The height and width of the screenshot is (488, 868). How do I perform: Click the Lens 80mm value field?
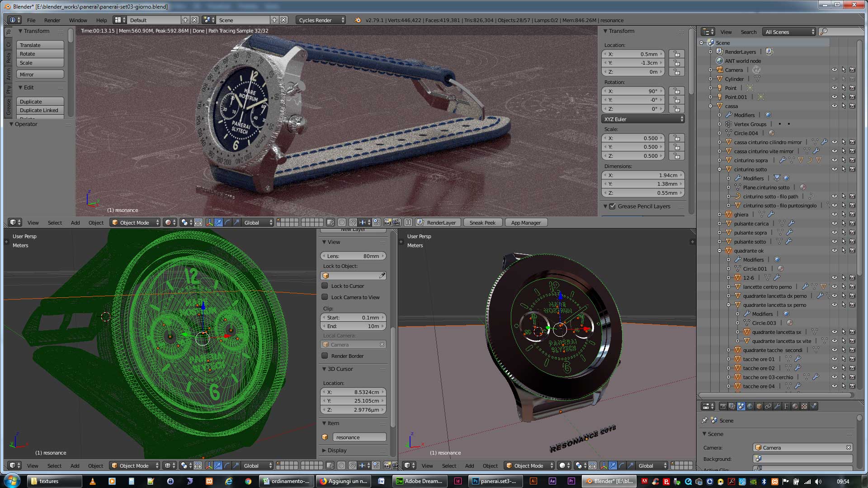pyautogui.click(x=353, y=256)
